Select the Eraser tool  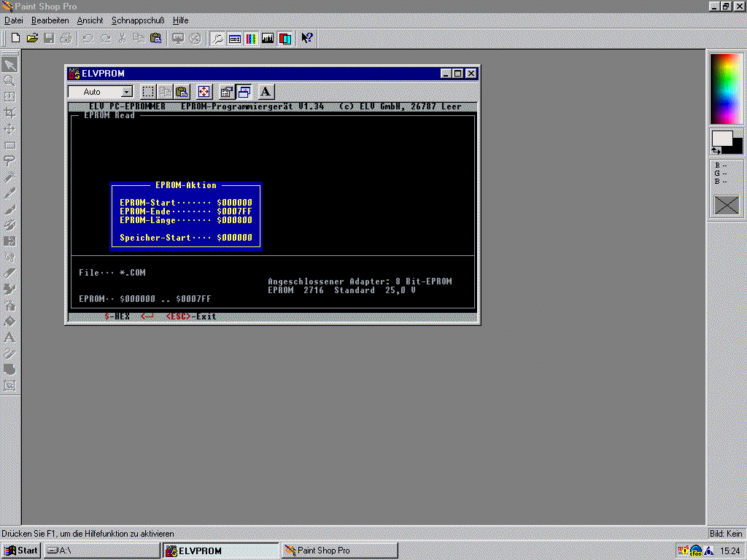tap(9, 273)
